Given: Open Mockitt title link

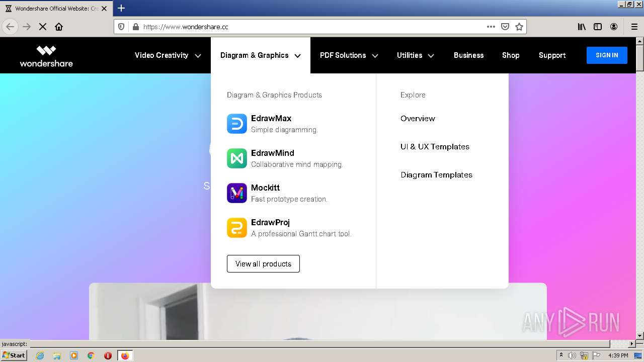Looking at the screenshot, I should (x=265, y=188).
